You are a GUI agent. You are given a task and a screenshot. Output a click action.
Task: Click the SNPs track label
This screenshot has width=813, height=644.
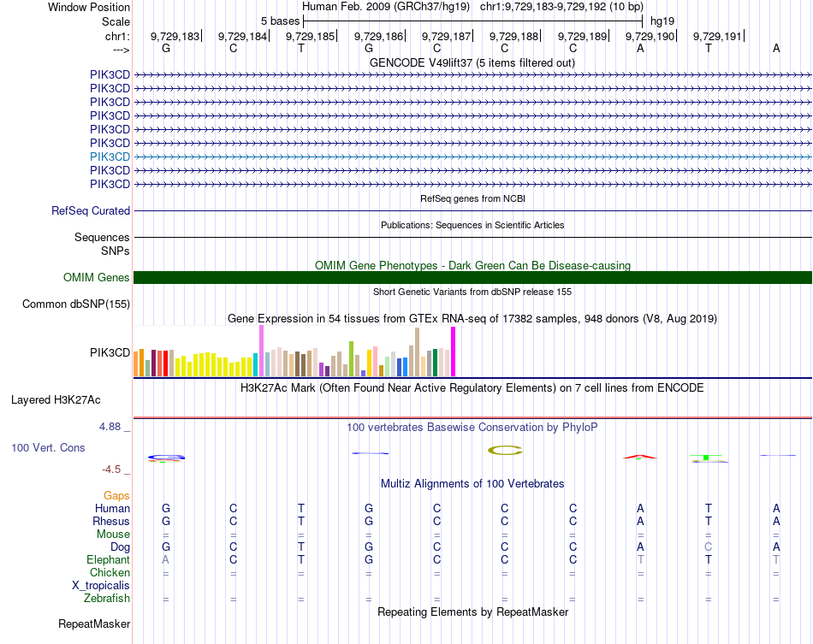116,251
